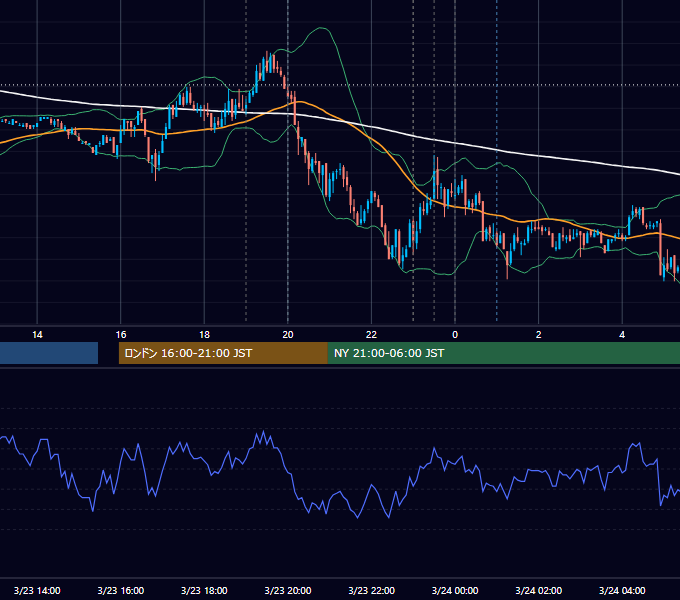Click the 3/23 22:00 time label
The image size is (680, 600).
click(x=371, y=590)
